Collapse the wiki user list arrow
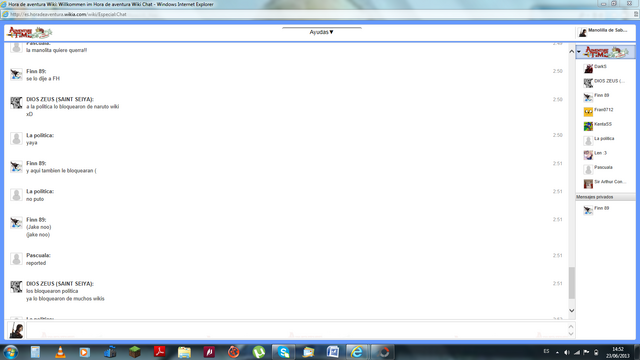Screen dimensions: 640x360 click(579, 52)
